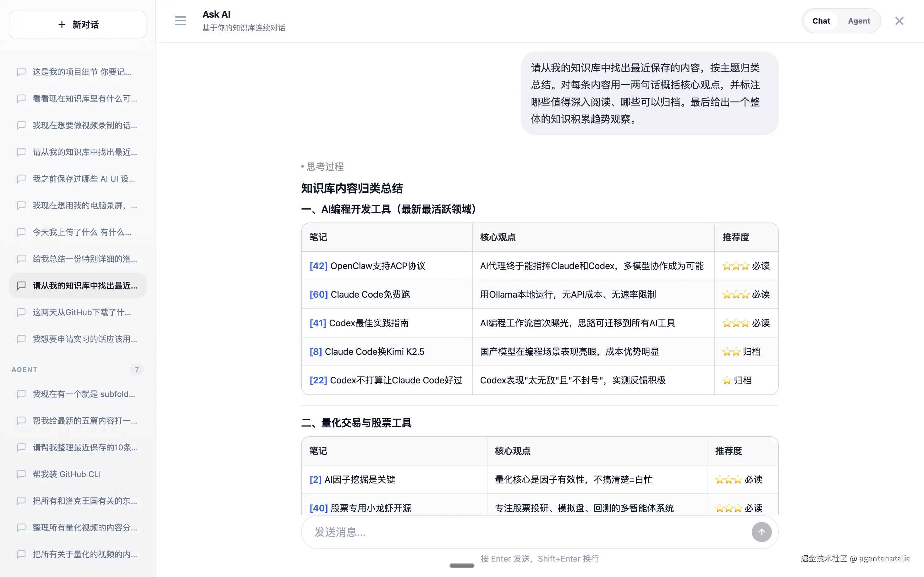The image size is (924, 577).
Task: Click chat icon beside 今天我上传了什么 conversation
Action: 21,232
